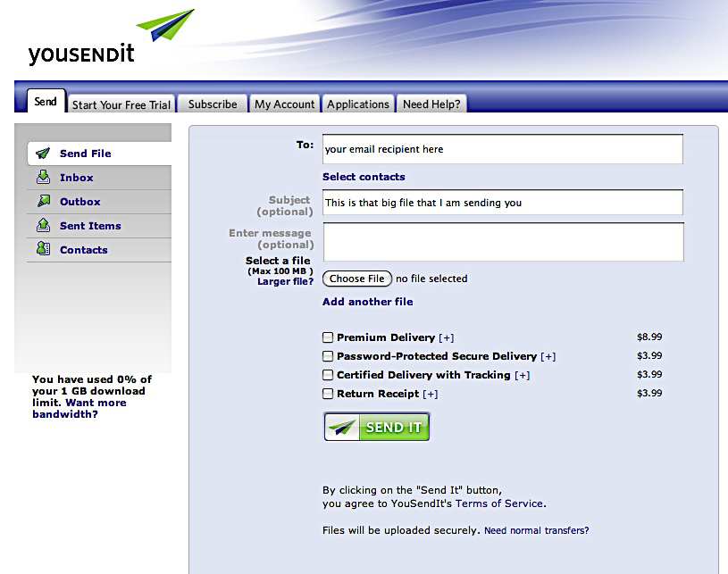Image resolution: width=728 pixels, height=574 pixels.
Task: Click the green SEND IT button
Action: [377, 427]
